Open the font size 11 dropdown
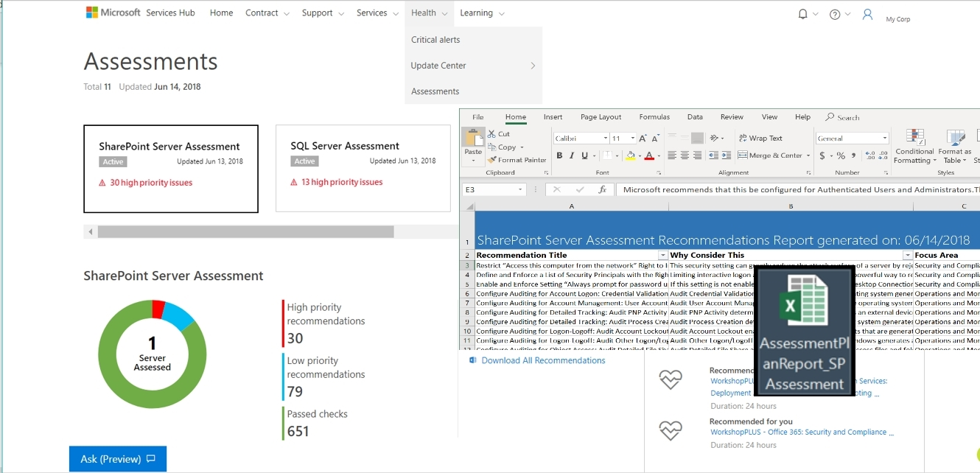The image size is (980, 473). 633,139
